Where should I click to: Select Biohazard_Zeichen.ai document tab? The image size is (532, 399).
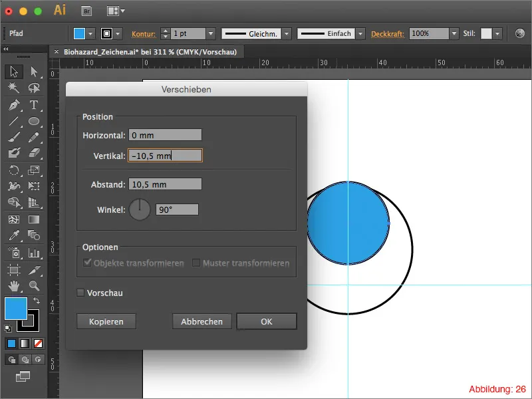click(150, 52)
